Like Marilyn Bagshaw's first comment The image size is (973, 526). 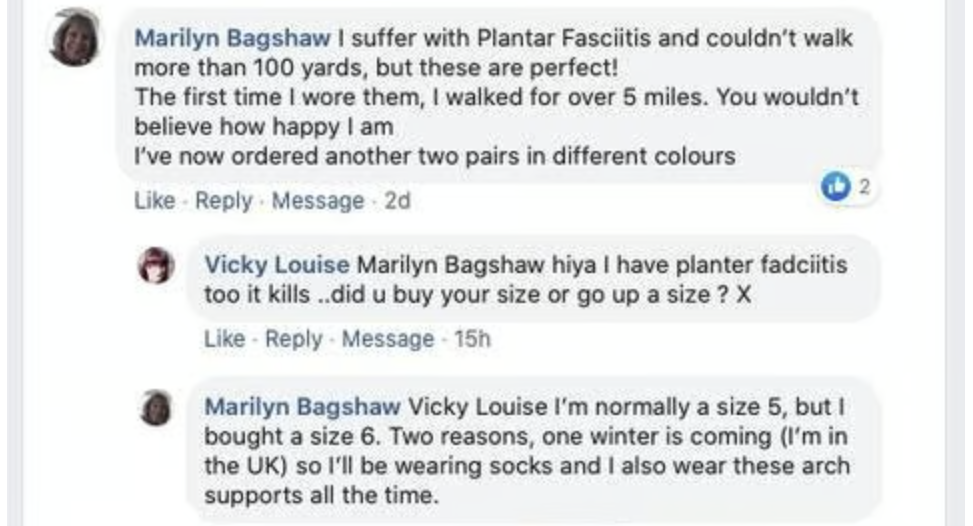[x=154, y=201]
